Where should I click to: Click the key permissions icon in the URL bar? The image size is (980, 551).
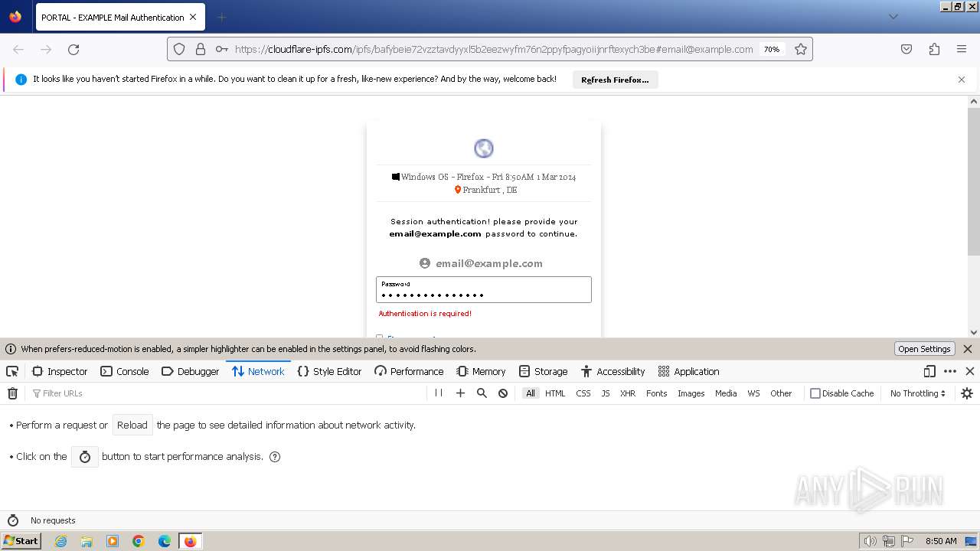tap(221, 49)
